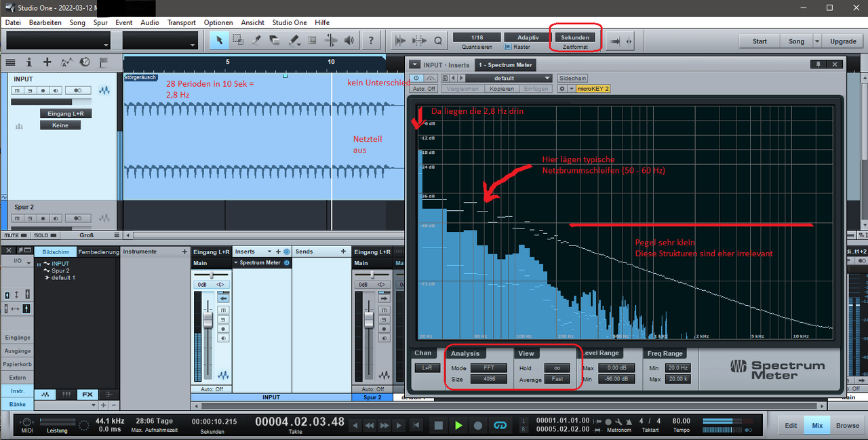This screenshot has height=440, width=868.
Task: Adjust the INPUT channel volume fader
Action: [x=208, y=319]
